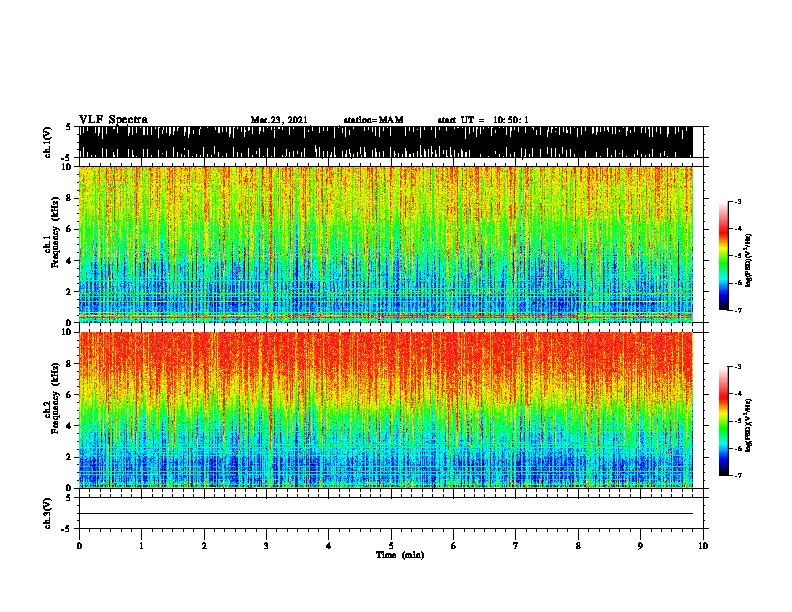Click the "4" tick on the time axis
This screenshot has height=612, width=792.
tap(329, 546)
